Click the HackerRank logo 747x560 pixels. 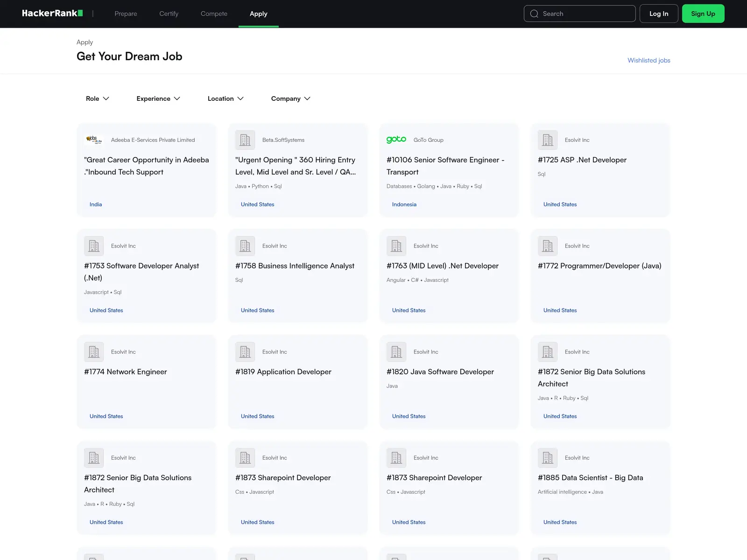[52, 14]
